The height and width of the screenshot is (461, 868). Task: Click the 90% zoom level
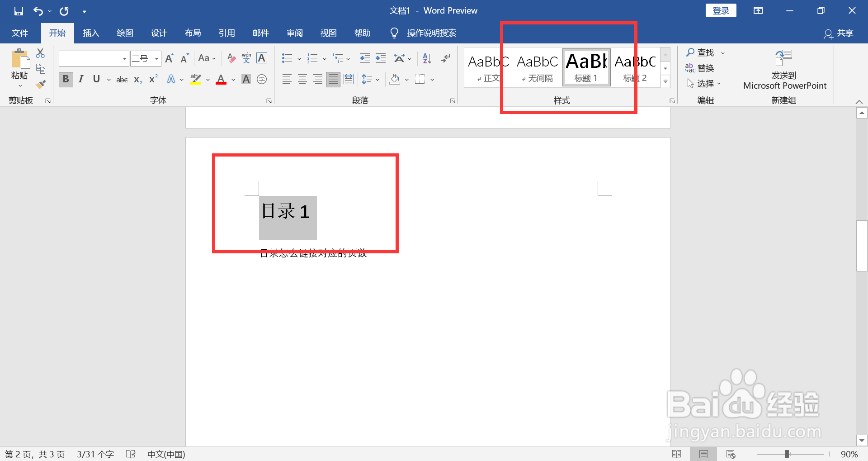pos(849,454)
